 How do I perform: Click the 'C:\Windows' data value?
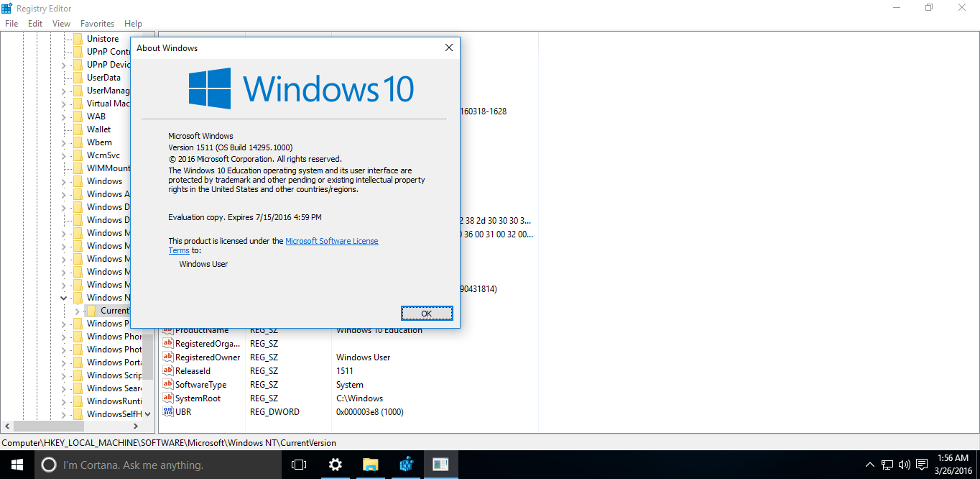(x=359, y=398)
